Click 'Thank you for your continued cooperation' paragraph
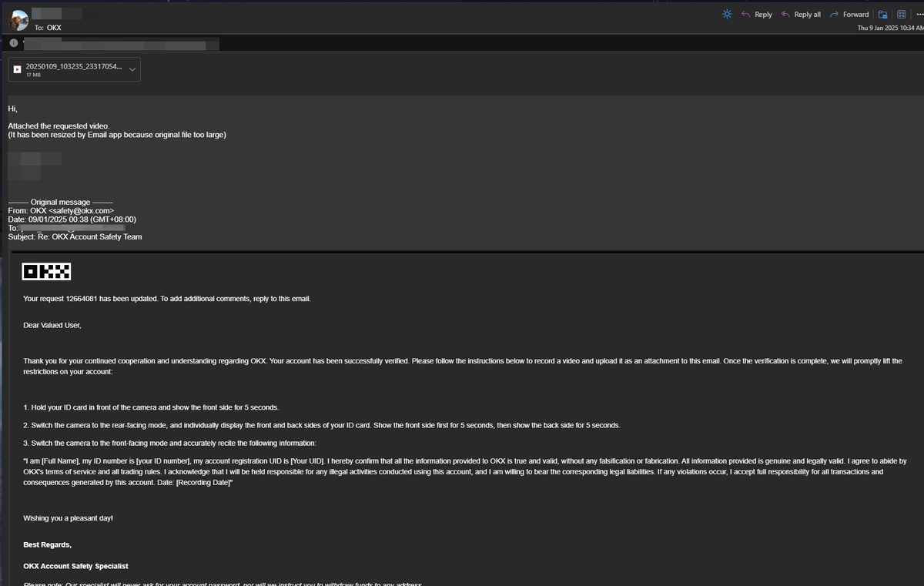This screenshot has height=586, width=924. tap(462, 366)
